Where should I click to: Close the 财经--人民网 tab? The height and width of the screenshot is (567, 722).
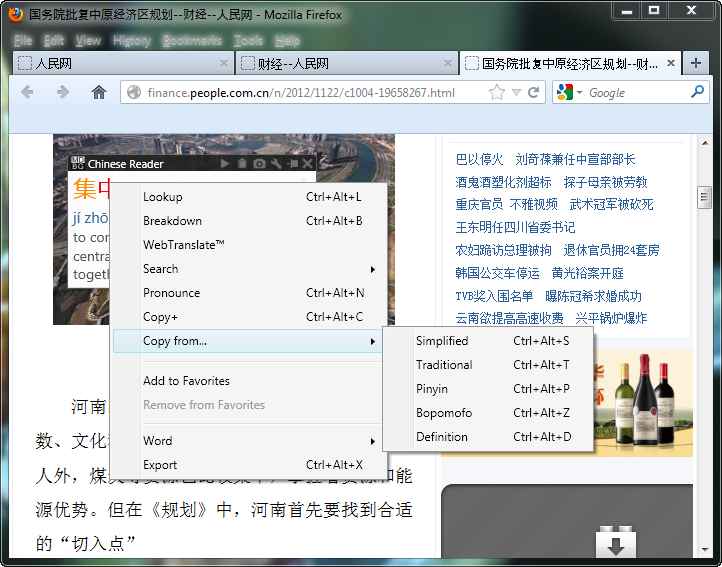(448, 63)
